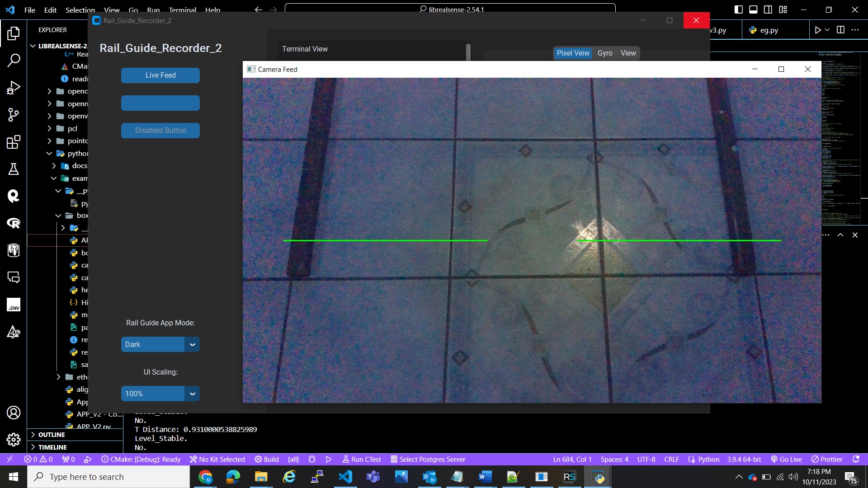Click the Split Editor icon
Viewport: 868px width, 488px height.
tap(840, 30)
